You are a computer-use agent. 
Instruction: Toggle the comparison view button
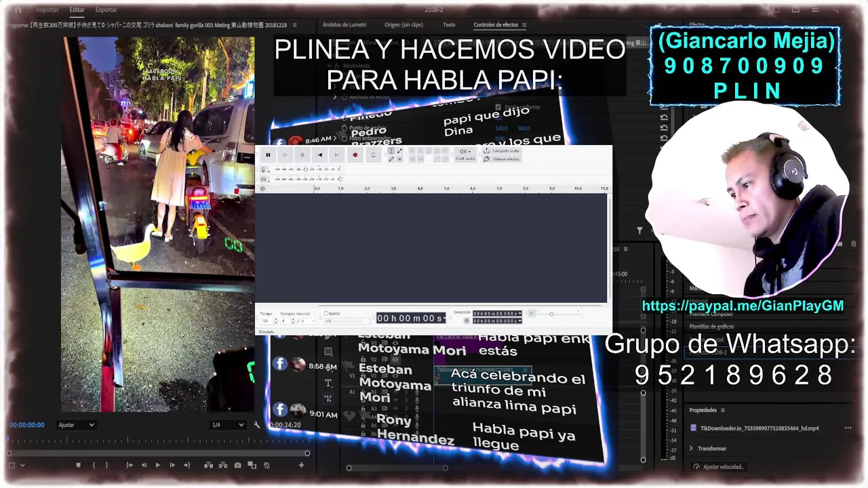[252, 465]
